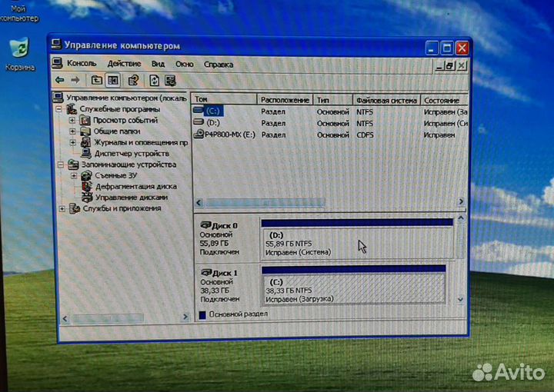Select the (D:) 55,89 ГБ partition block
This screenshot has height=392, width=554.
click(357, 240)
